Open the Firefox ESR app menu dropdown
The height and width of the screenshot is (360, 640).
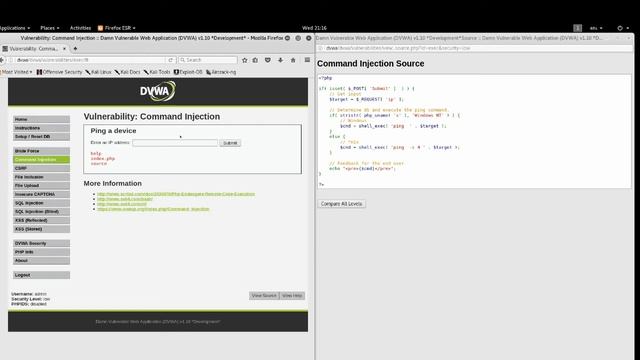pyautogui.click(x=117, y=28)
